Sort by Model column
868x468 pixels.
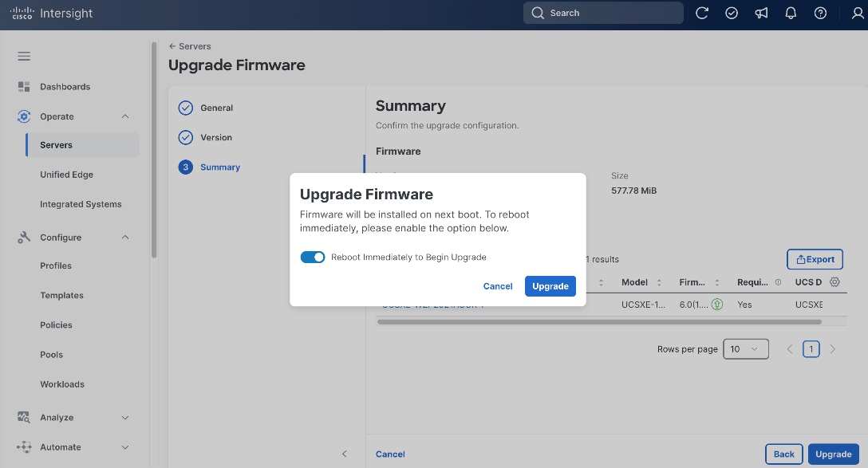pyautogui.click(x=659, y=282)
